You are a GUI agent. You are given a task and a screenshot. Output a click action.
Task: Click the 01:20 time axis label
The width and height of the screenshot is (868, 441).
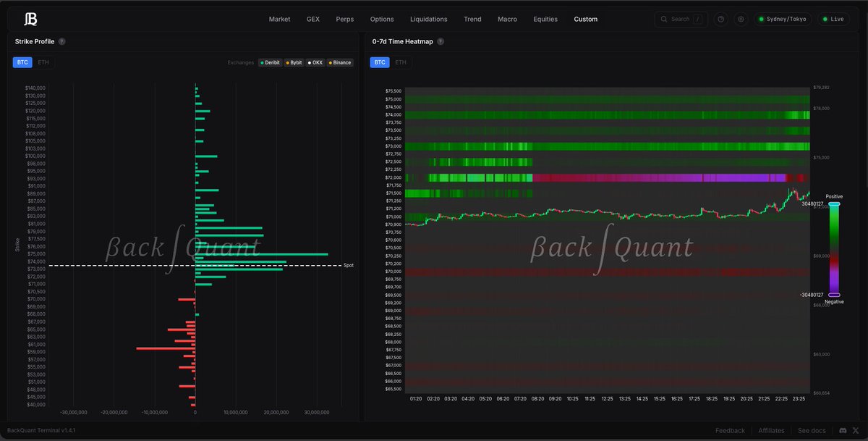(415, 398)
